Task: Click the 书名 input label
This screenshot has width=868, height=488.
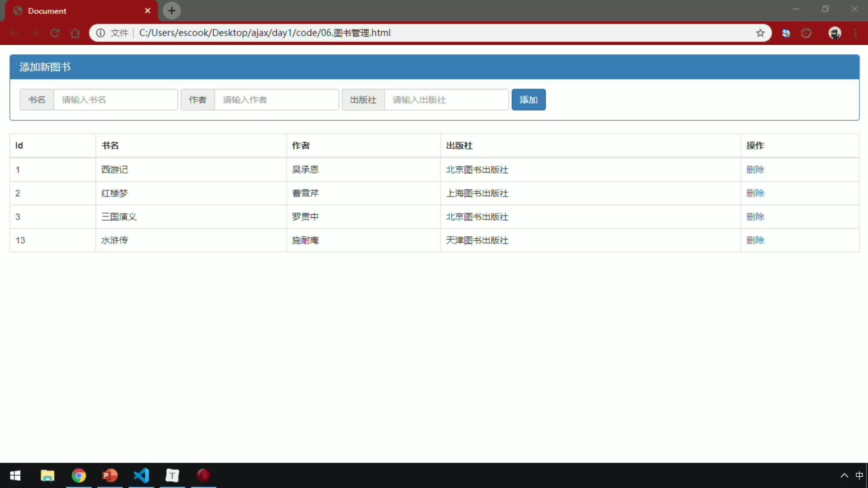Action: pyautogui.click(x=37, y=100)
